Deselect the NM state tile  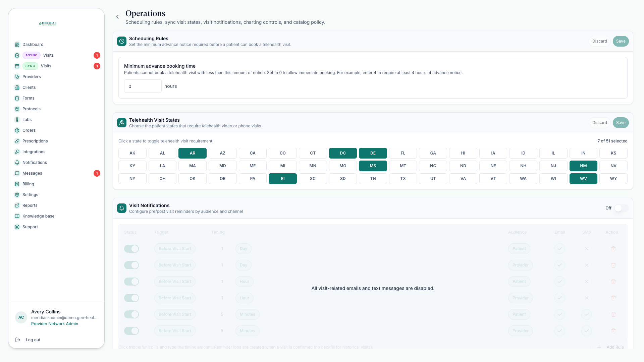coord(583,166)
